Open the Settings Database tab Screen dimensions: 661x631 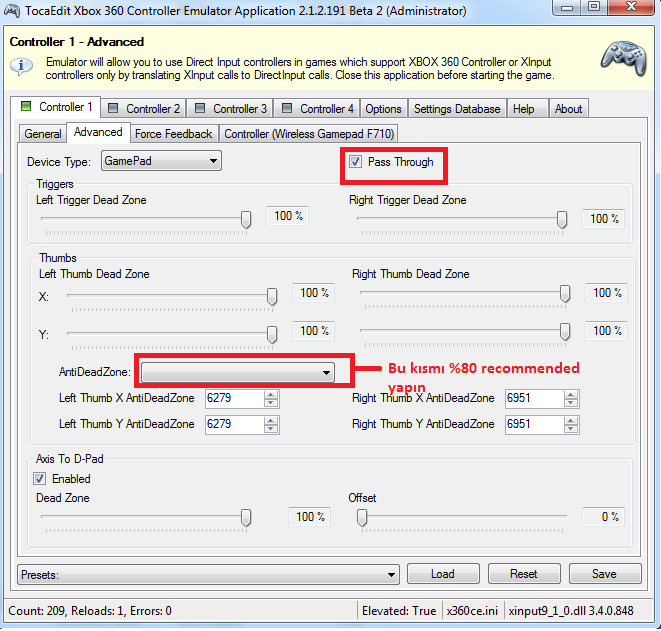457,109
